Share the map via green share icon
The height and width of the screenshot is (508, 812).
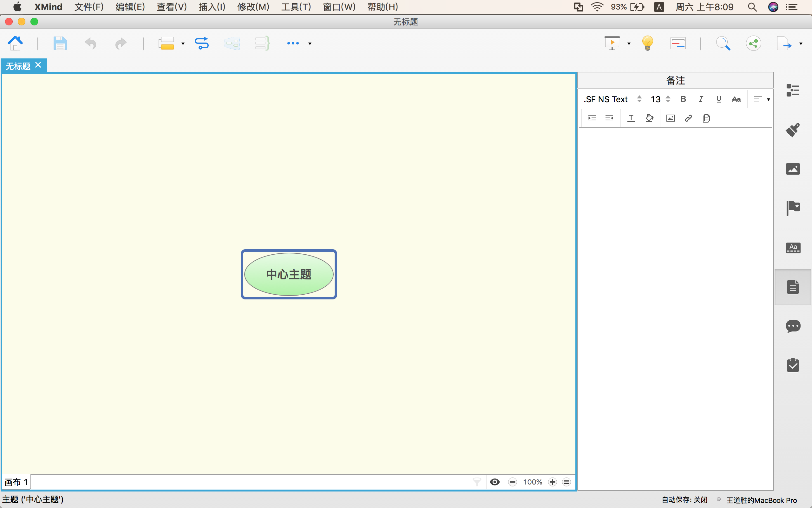coord(754,43)
